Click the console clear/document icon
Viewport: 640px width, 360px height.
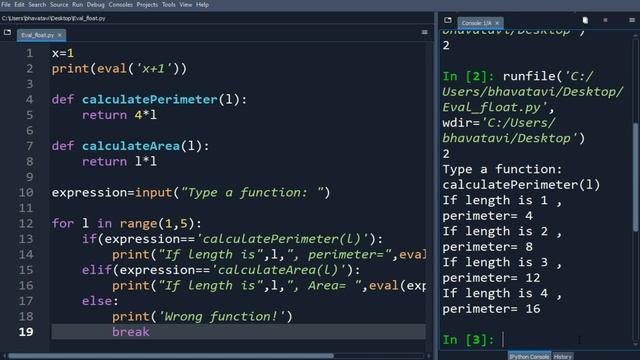(585, 20)
